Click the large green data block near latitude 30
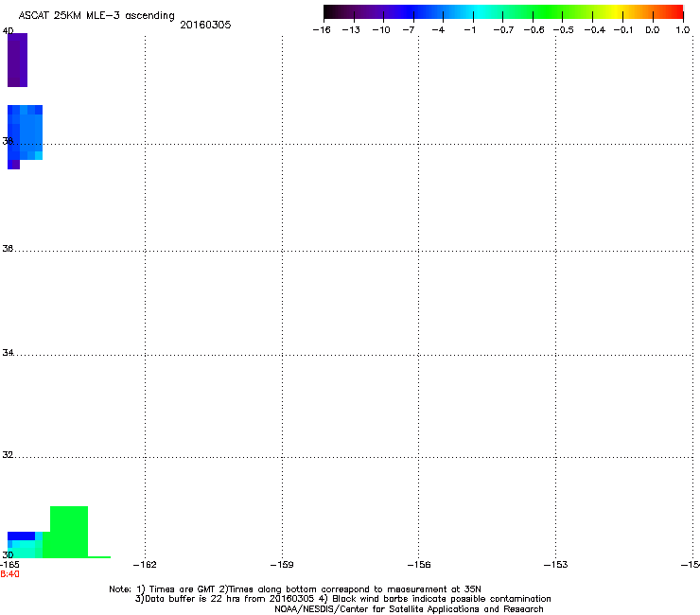Viewport: 700px width, 615px height. 69,532
